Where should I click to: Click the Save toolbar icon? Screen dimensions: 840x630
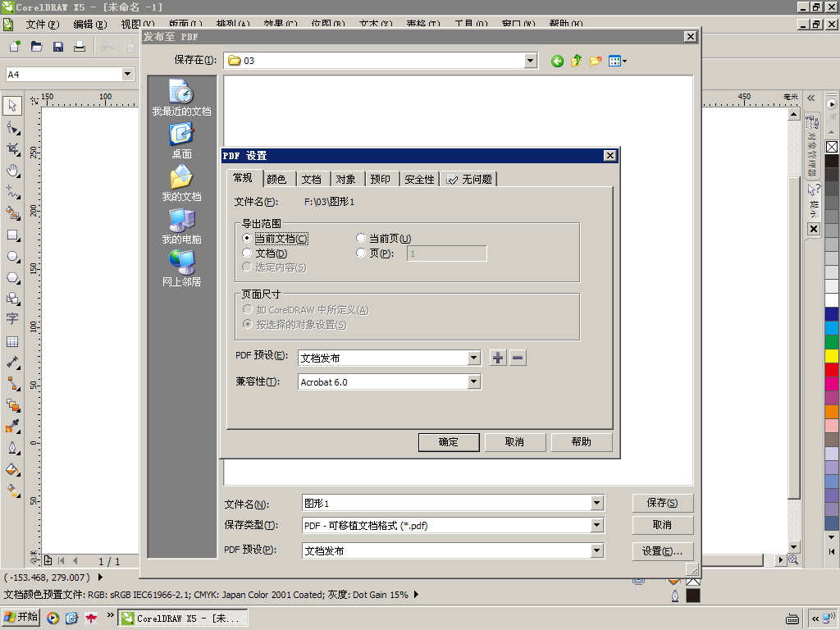58,47
